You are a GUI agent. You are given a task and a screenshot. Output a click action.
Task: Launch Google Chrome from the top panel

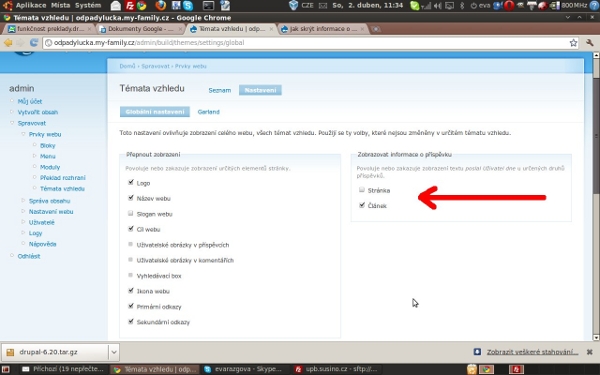click(x=142, y=5)
